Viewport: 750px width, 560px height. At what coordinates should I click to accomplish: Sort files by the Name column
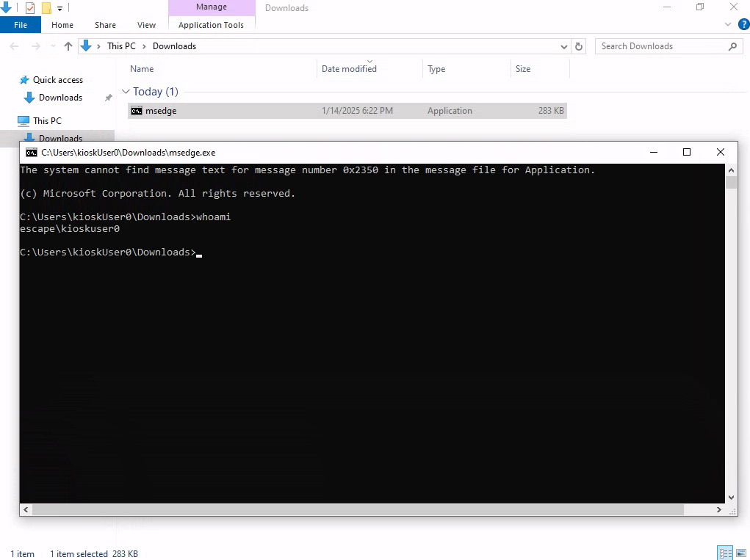pyautogui.click(x=142, y=69)
